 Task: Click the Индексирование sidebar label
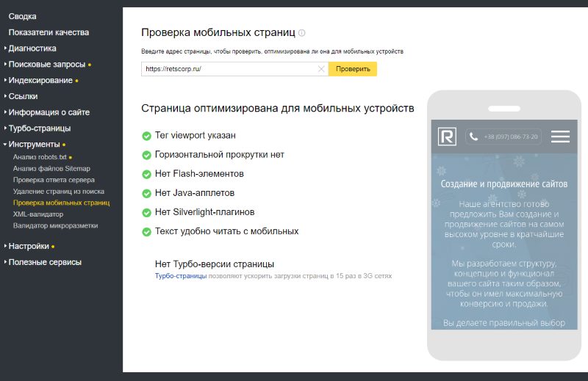click(x=40, y=81)
